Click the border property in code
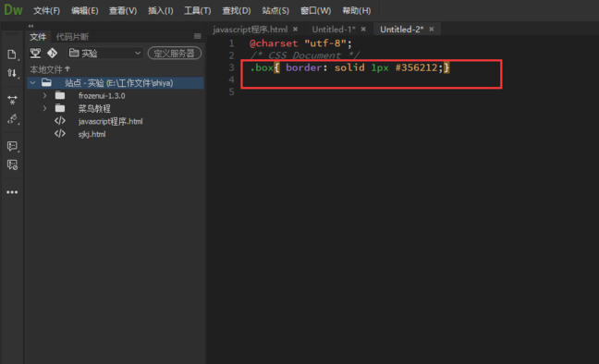Viewport: 599px width, 364px height. 304,67
